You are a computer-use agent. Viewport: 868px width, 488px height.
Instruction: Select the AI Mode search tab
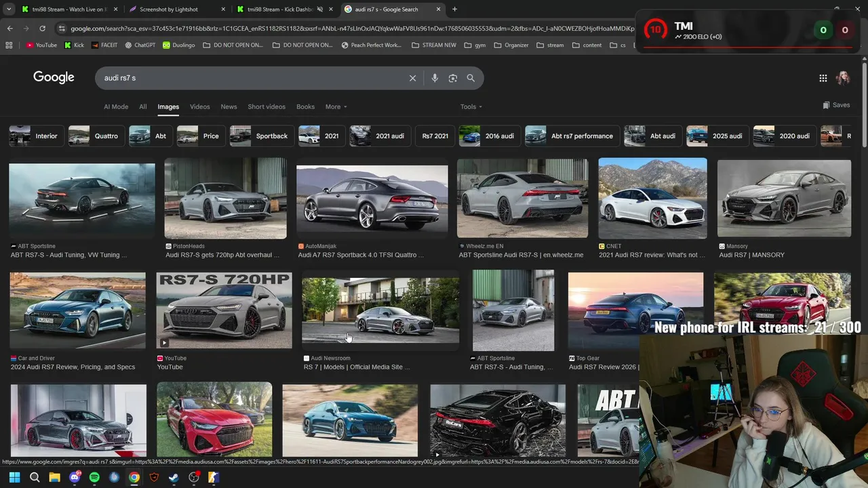pos(116,106)
